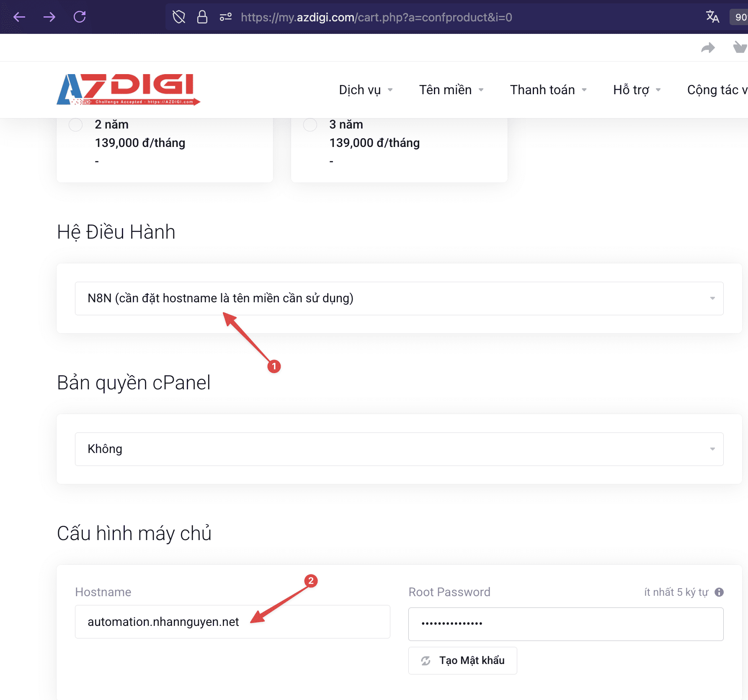Click the info icon beside password hint
Screen dimensions: 748x700
[719, 592]
